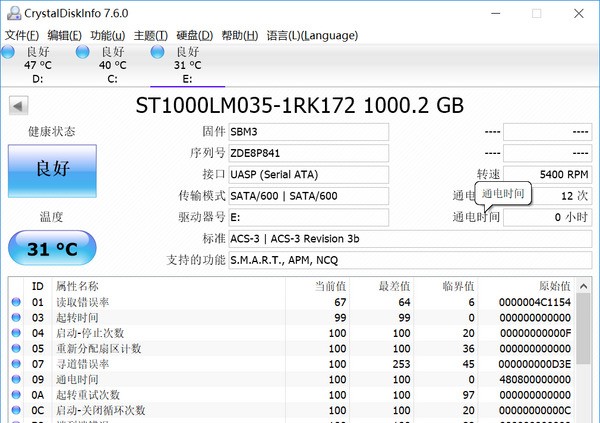The image size is (600, 423).
Task: Click the transfer mode field SATA/600
Action: [308, 196]
